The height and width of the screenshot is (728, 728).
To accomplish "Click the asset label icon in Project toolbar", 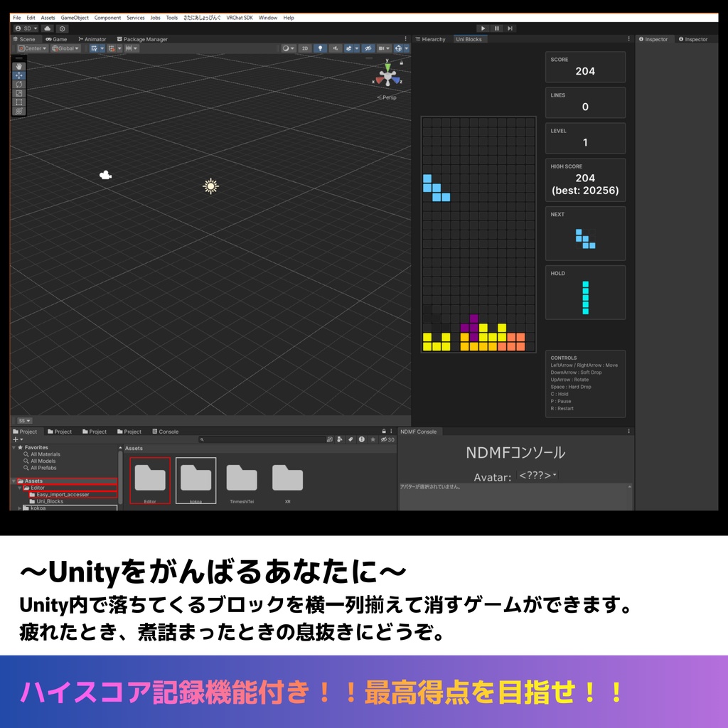I will [350, 439].
